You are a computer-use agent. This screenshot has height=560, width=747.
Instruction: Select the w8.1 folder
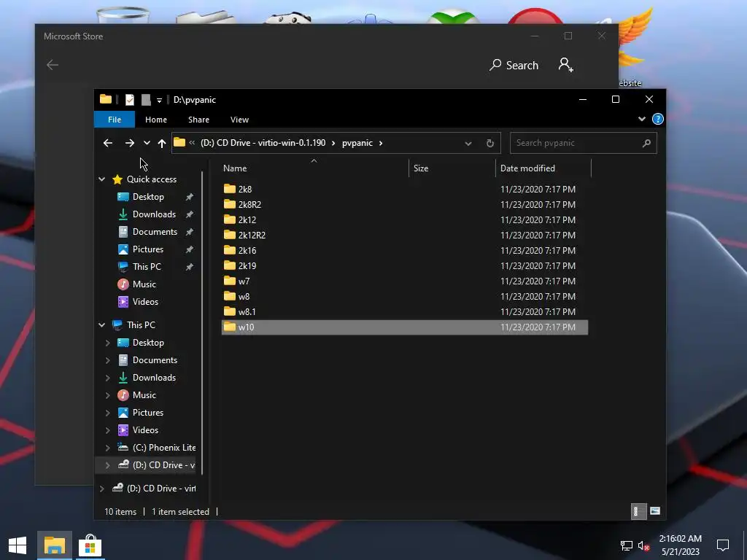404,311
